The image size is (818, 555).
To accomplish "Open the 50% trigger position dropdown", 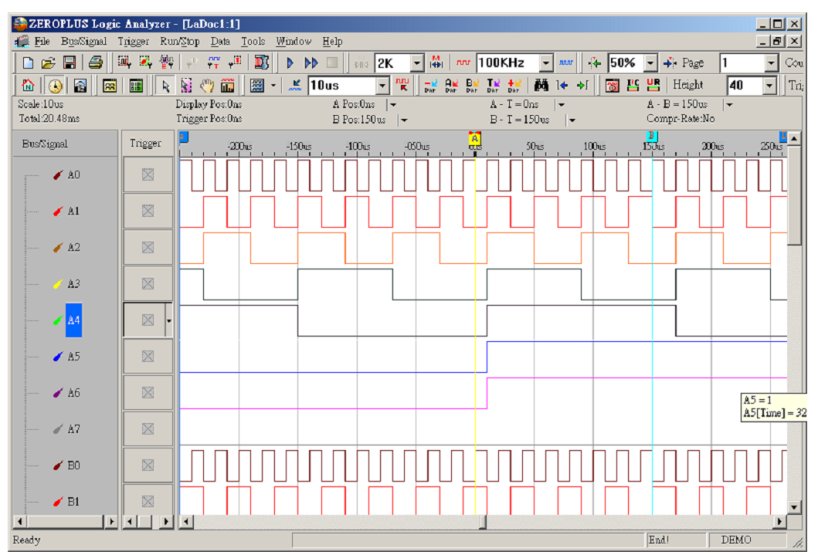I will pos(650,63).
